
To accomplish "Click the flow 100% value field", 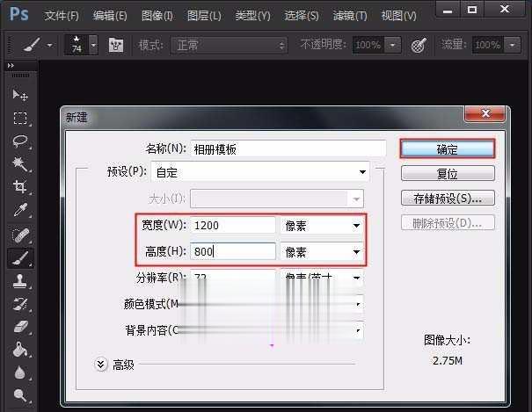I will pos(488,45).
